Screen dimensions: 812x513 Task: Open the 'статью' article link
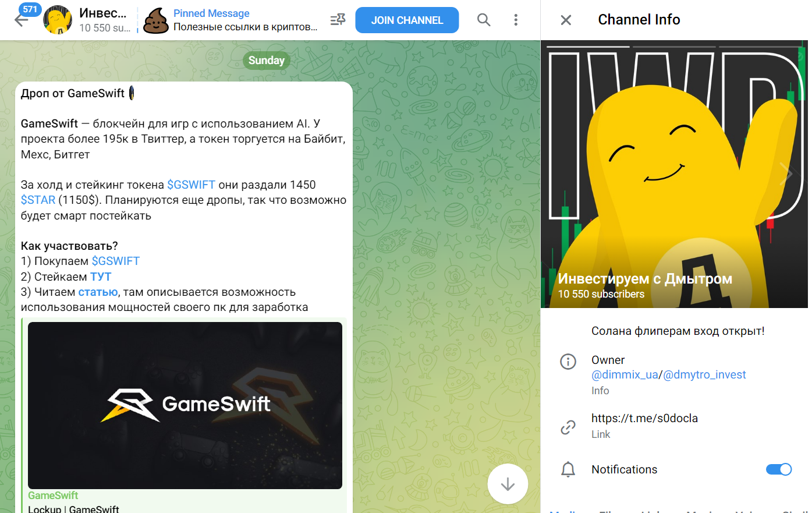[x=98, y=292]
